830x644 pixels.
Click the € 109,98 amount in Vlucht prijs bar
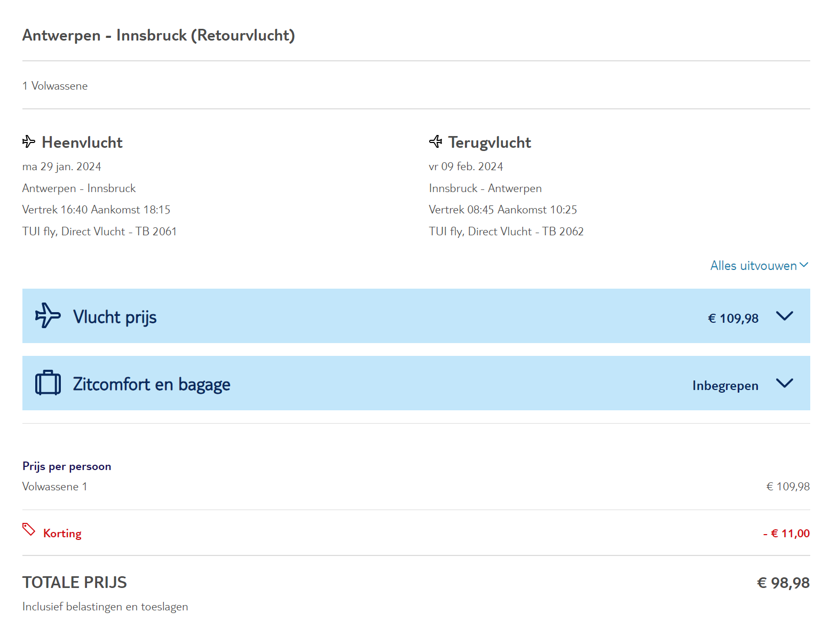pos(733,319)
